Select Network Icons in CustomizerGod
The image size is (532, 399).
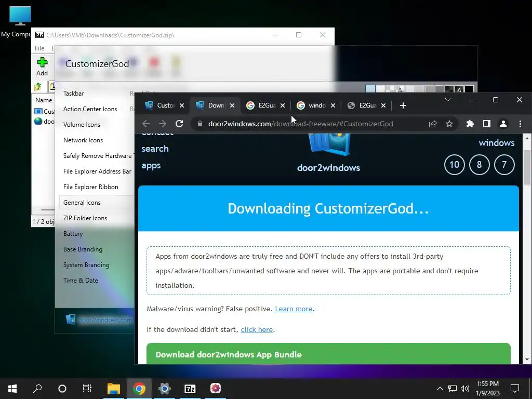tap(83, 140)
